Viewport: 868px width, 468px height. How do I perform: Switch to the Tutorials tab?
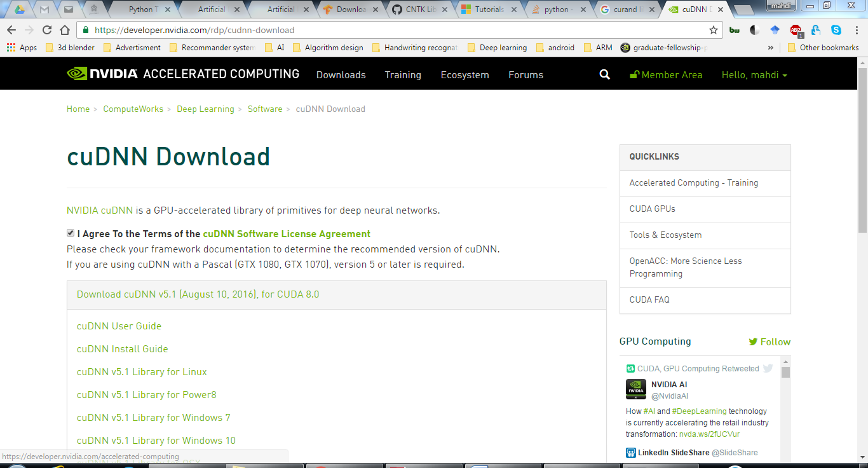489,10
